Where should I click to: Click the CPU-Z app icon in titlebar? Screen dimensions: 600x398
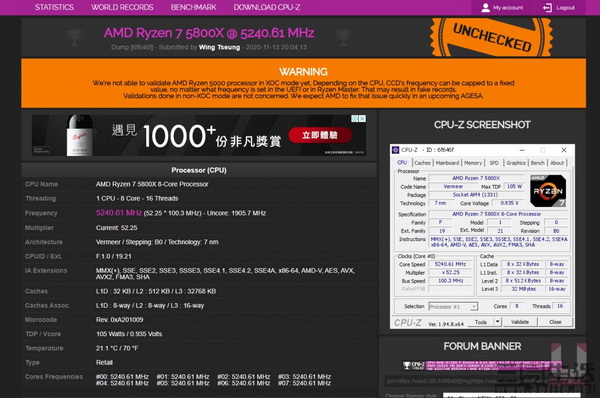[x=396, y=150]
